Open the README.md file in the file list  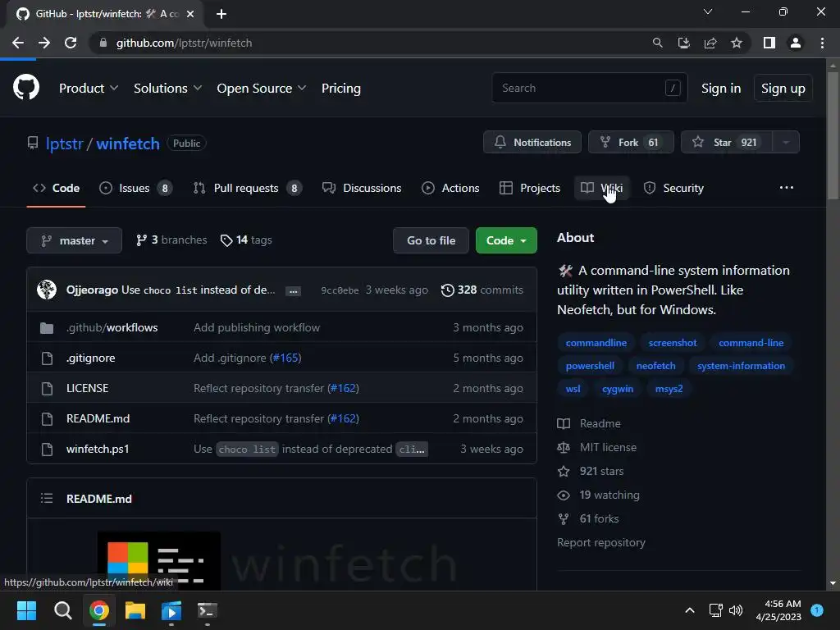click(98, 418)
